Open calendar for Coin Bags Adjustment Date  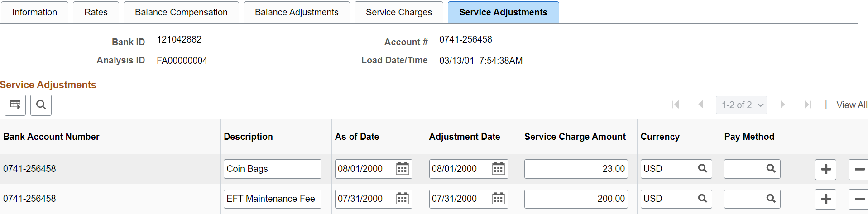[499, 169]
